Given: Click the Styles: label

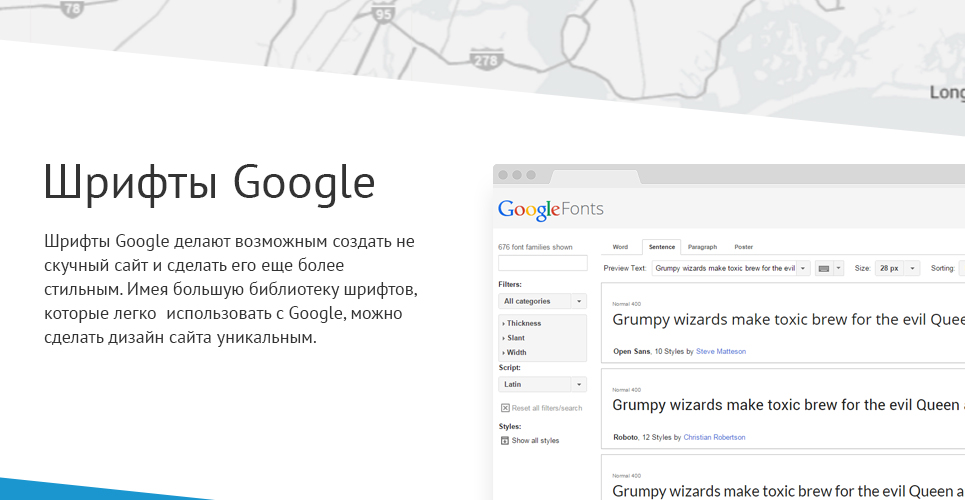Looking at the screenshot, I should point(510,426).
